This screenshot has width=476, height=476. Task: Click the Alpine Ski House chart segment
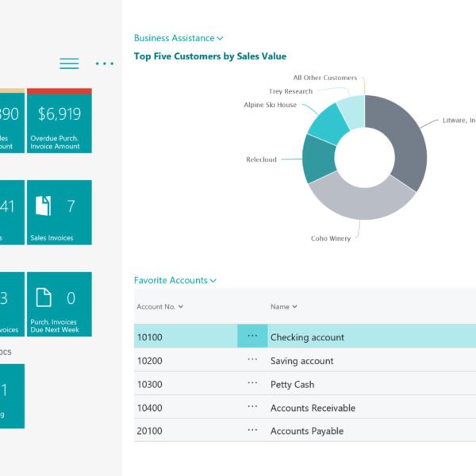pos(329,125)
